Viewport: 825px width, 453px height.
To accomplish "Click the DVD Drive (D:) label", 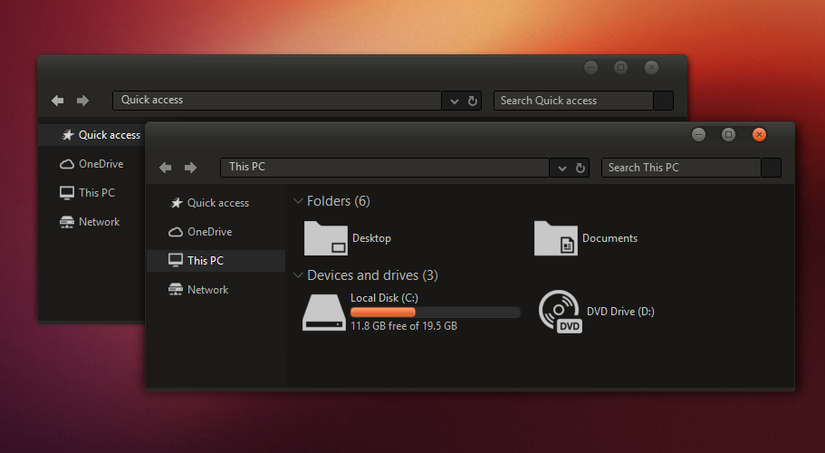I will [x=621, y=311].
